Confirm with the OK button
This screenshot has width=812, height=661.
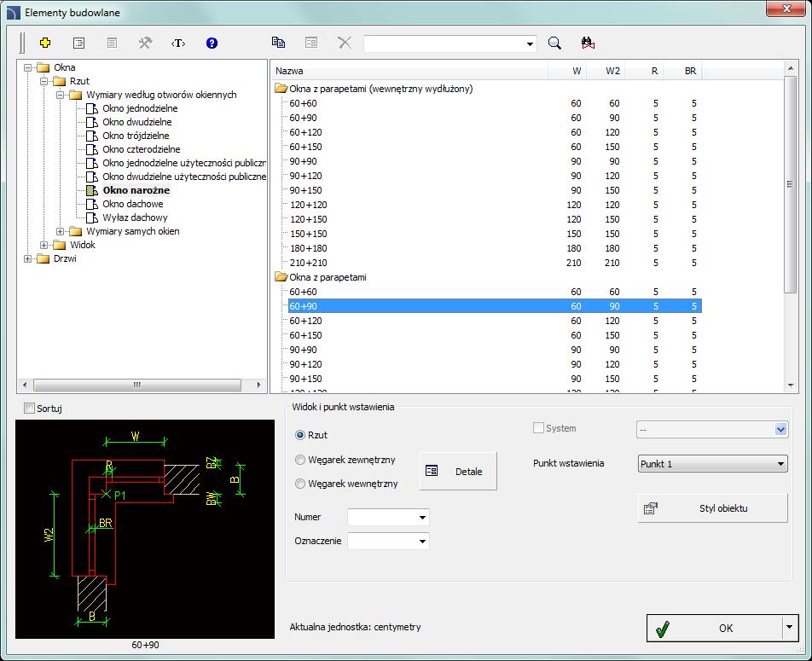pos(715,628)
